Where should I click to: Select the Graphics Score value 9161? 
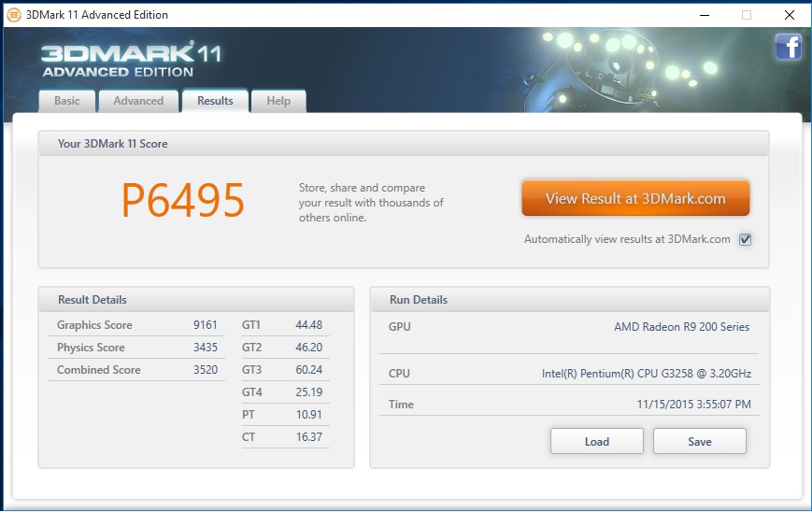206,325
